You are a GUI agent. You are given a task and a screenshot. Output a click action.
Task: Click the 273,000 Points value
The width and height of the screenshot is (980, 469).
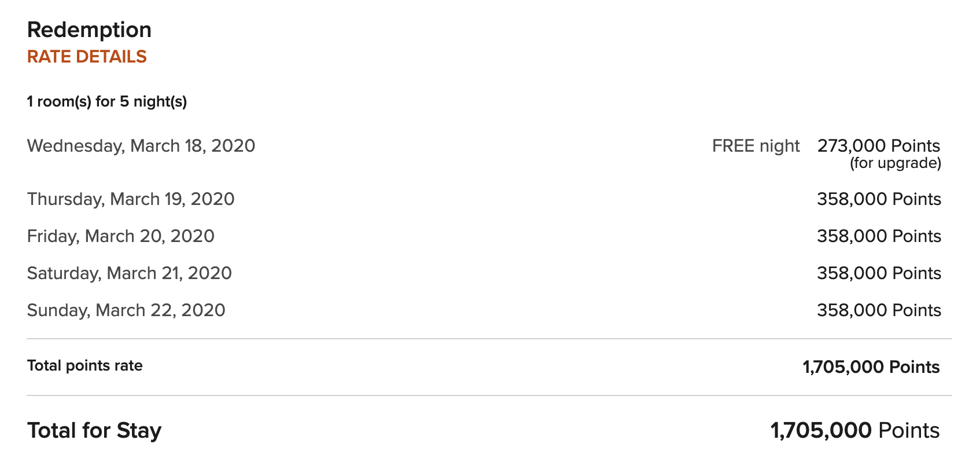[879, 145]
